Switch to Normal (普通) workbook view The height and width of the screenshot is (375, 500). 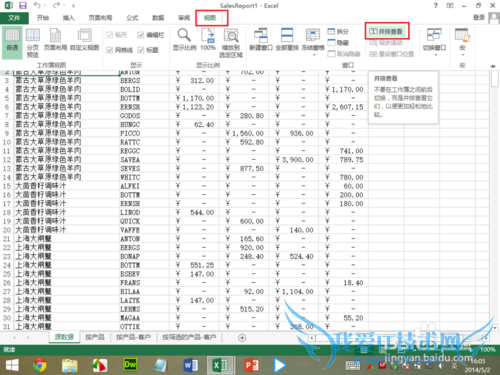pyautogui.click(x=12, y=42)
